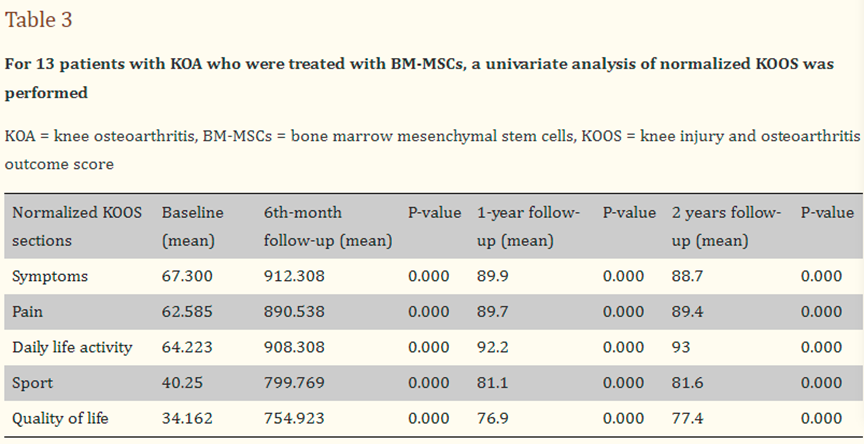Click the bold table caption text
864x444 pixels.
[430, 78]
